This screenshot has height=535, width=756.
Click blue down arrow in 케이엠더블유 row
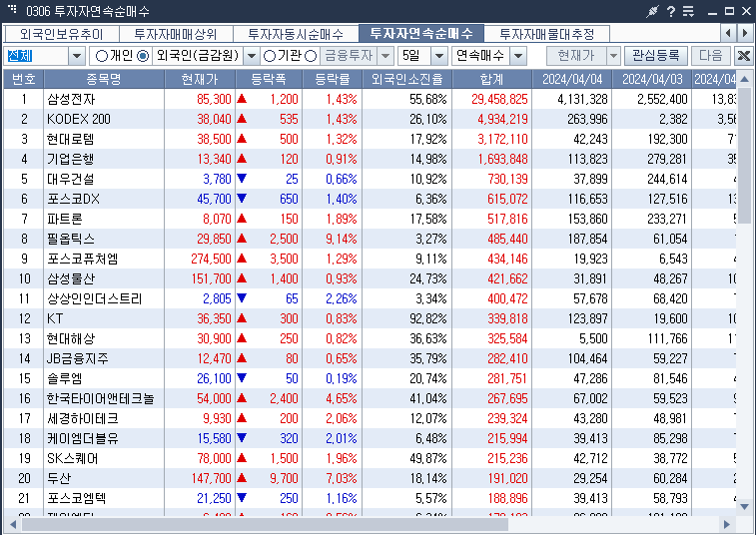[242, 437]
